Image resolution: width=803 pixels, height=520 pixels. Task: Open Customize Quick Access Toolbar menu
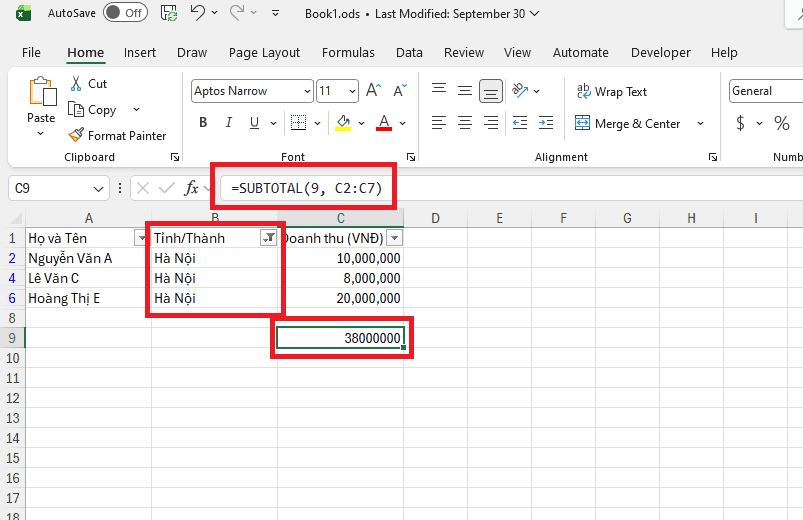(x=276, y=13)
